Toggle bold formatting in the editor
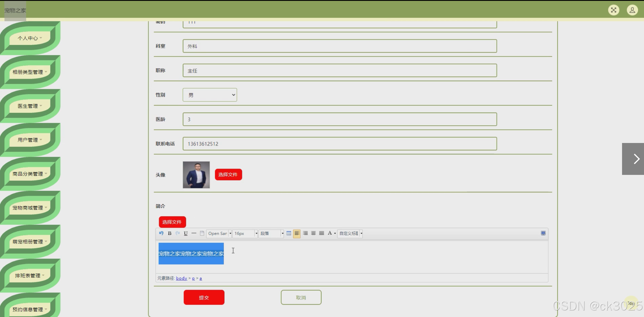 tap(170, 233)
